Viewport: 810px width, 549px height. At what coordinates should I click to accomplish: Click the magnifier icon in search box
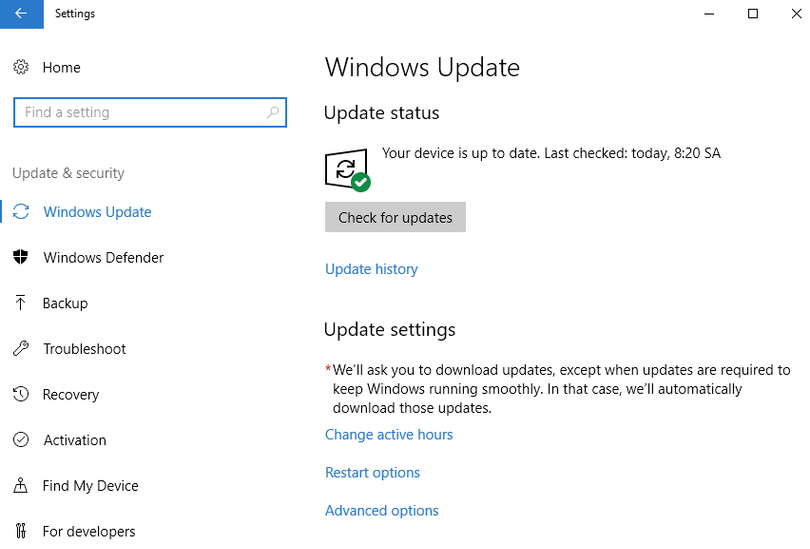272,113
